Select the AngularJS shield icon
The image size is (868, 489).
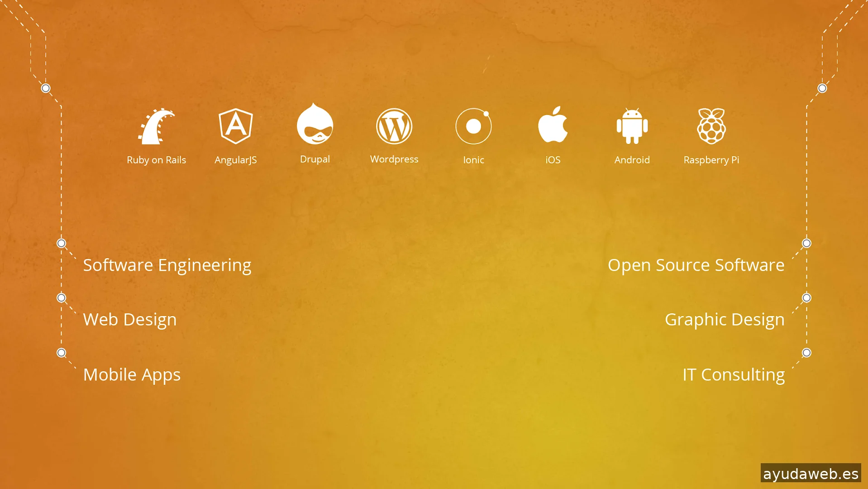coord(235,126)
